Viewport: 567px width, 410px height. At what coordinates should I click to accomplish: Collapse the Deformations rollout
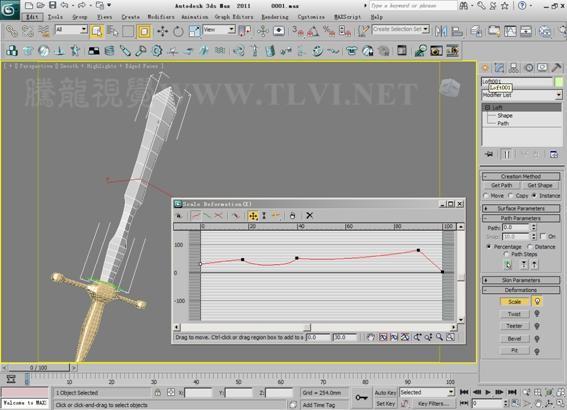[521, 290]
